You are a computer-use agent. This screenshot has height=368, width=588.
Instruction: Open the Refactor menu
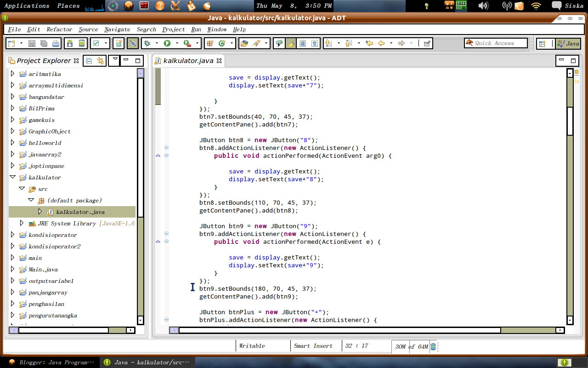(x=58, y=29)
